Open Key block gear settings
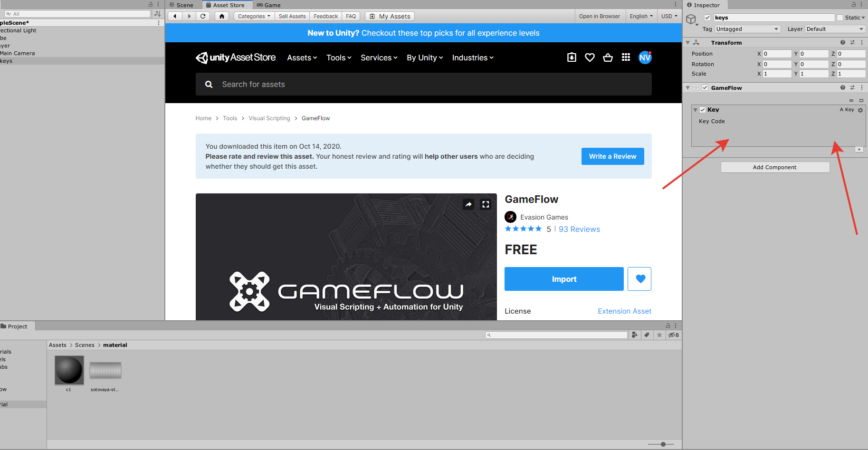This screenshot has width=868, height=450. click(860, 110)
